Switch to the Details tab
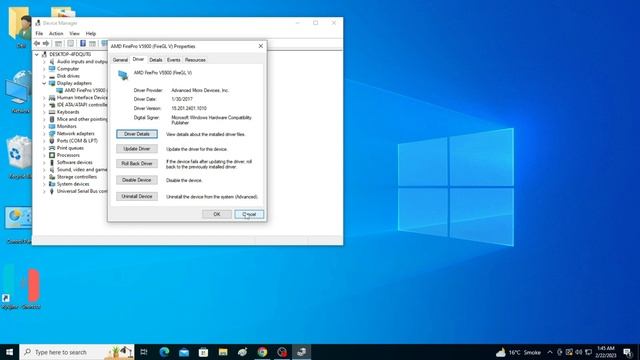This screenshot has width=640, height=360. (156, 60)
